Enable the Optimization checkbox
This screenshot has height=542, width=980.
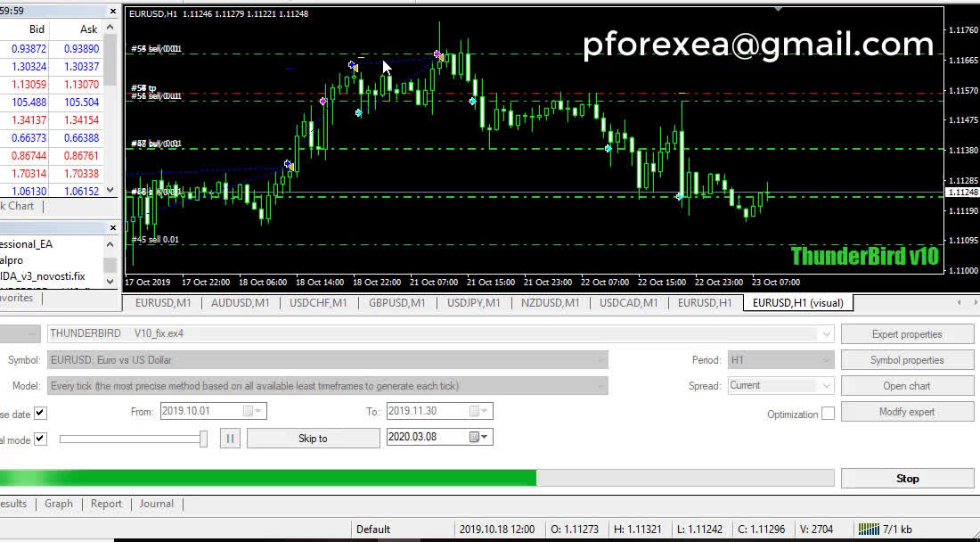pyautogui.click(x=828, y=414)
